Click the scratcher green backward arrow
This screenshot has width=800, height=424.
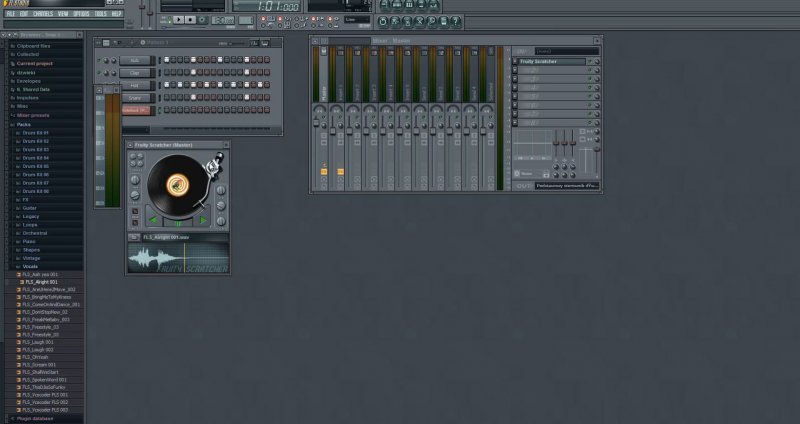coord(153,220)
